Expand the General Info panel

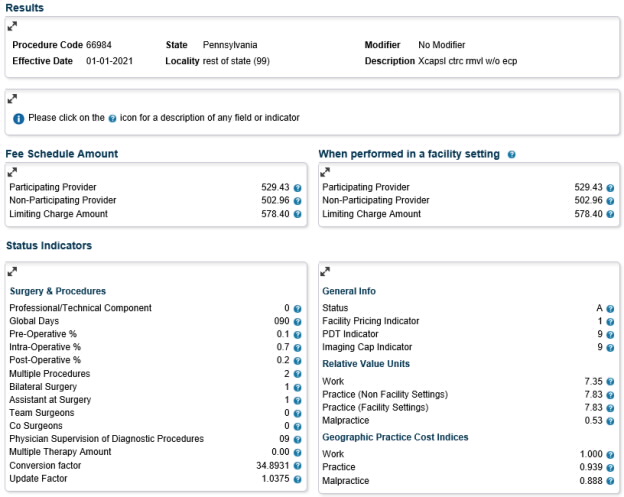click(325, 271)
